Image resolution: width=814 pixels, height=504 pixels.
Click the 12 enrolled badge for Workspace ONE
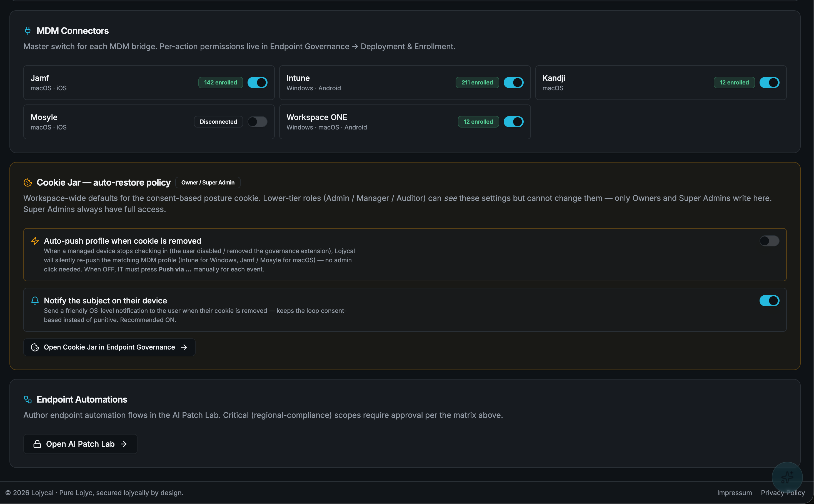pyautogui.click(x=478, y=122)
